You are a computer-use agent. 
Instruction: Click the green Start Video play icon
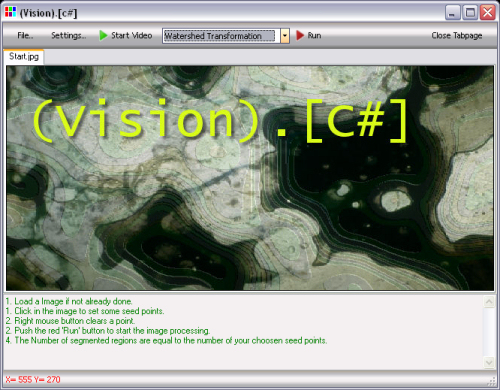point(103,35)
